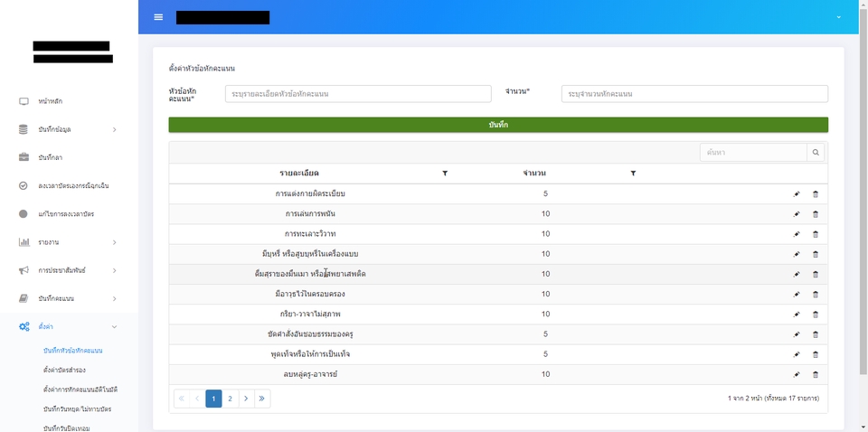
Task: Jump to last page double arrow
Action: (x=262, y=399)
